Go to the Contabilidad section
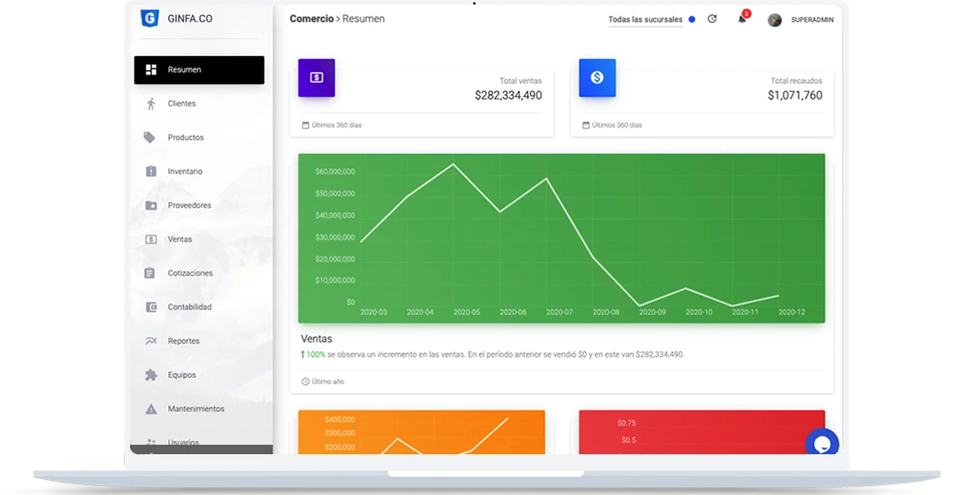Image resolution: width=980 pixels, height=495 pixels. (x=199, y=307)
